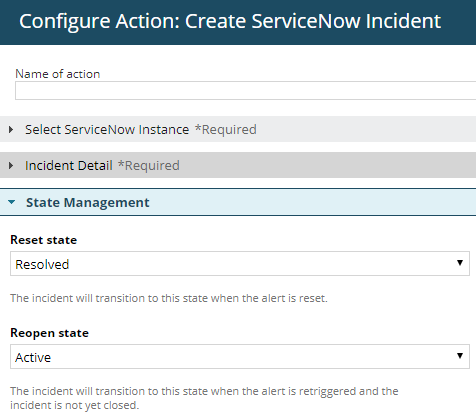The image size is (476, 419).
Task: Click the Name of action input field
Action: coord(246,90)
